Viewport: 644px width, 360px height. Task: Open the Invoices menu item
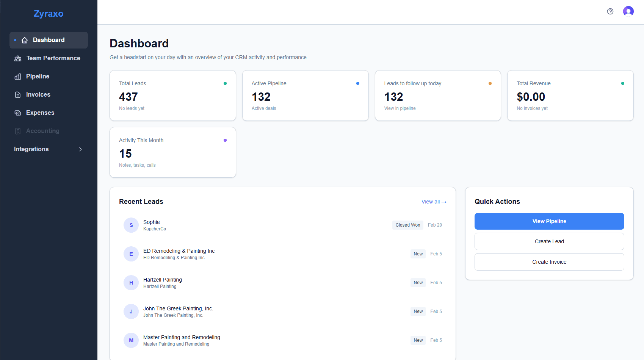click(38, 95)
